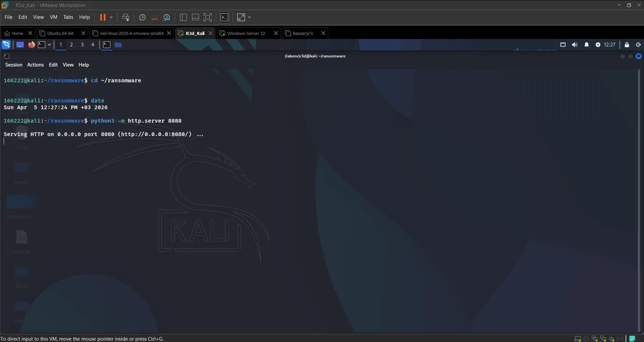
Task: Open terminal Actions menu
Action: point(36,65)
